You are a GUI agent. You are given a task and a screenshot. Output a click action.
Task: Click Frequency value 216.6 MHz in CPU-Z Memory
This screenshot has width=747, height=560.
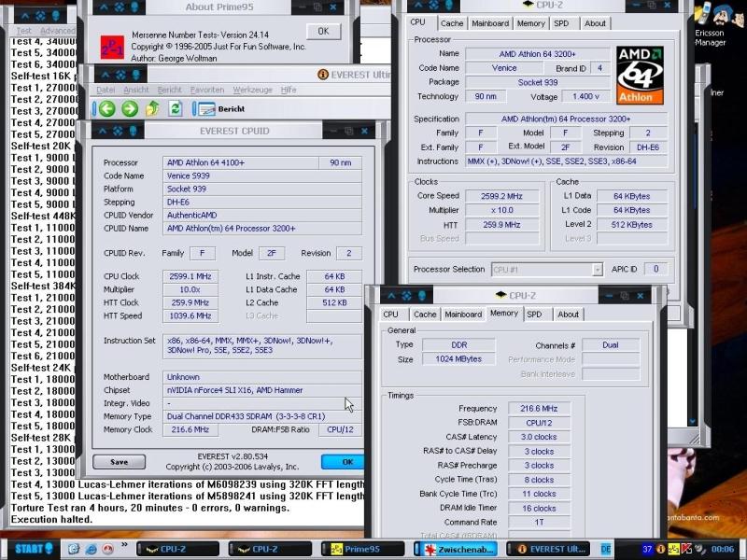click(539, 409)
